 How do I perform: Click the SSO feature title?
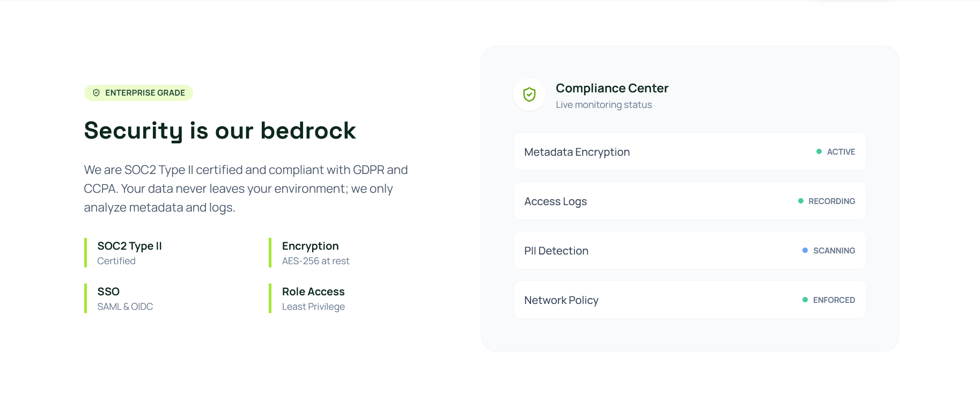108,292
